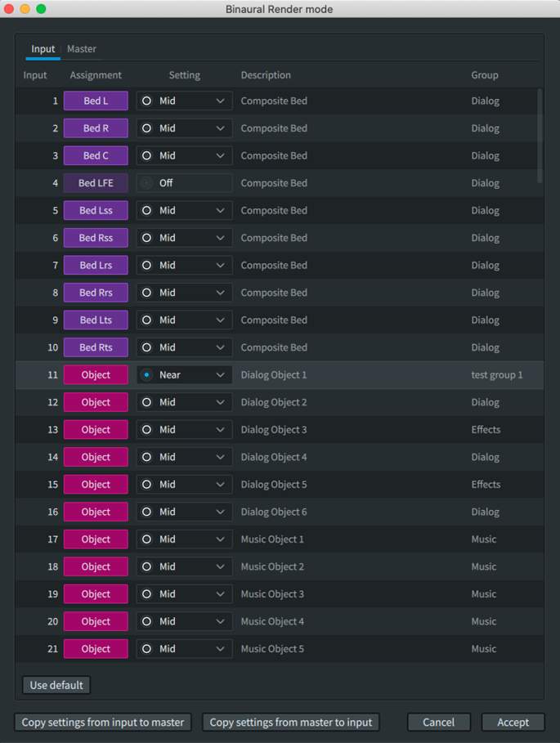
Task: Click the Object tag for input 11
Action: 96,375
